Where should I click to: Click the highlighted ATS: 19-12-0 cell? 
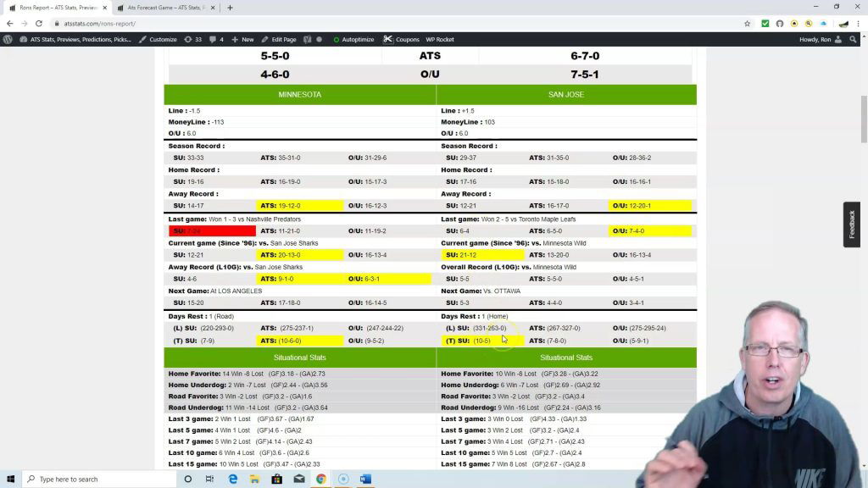[299, 205]
